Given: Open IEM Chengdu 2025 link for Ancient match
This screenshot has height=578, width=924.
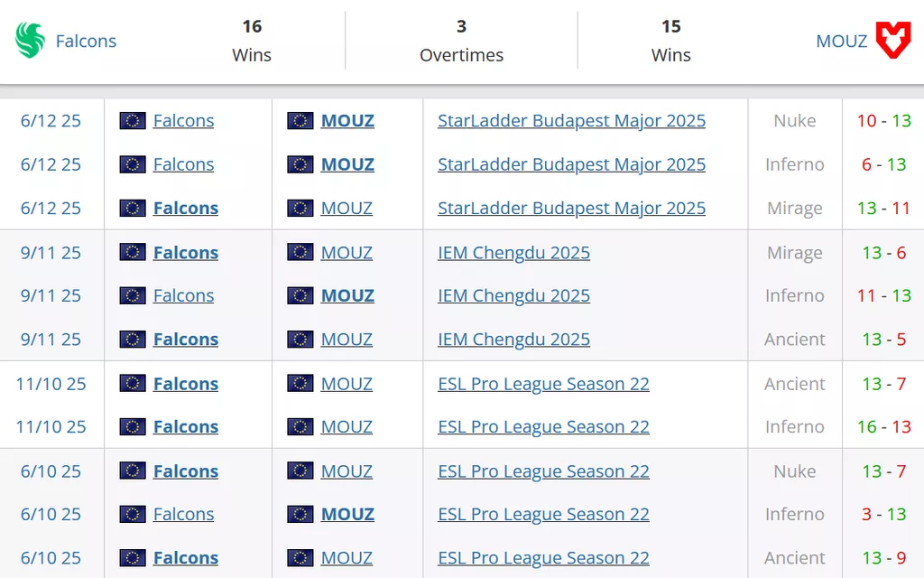Looking at the screenshot, I should (x=513, y=340).
